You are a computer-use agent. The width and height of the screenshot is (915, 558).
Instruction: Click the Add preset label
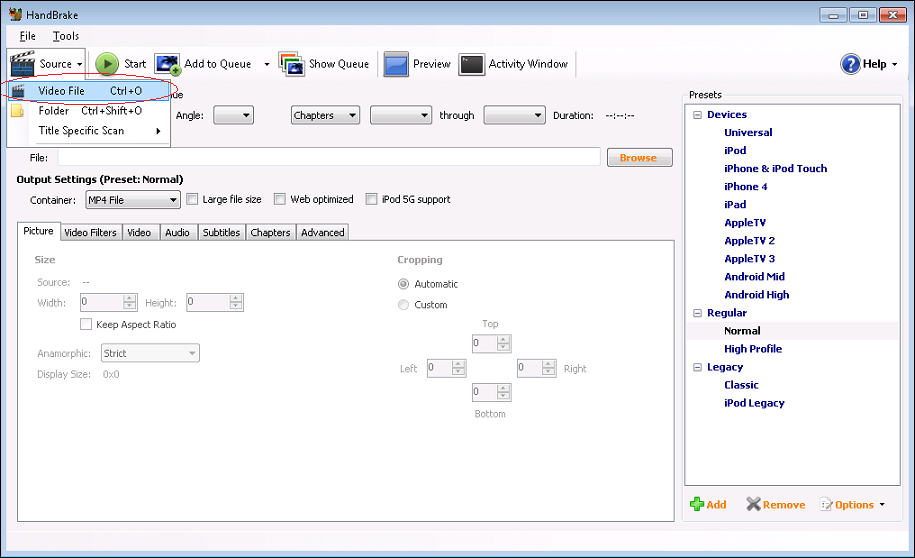717,505
